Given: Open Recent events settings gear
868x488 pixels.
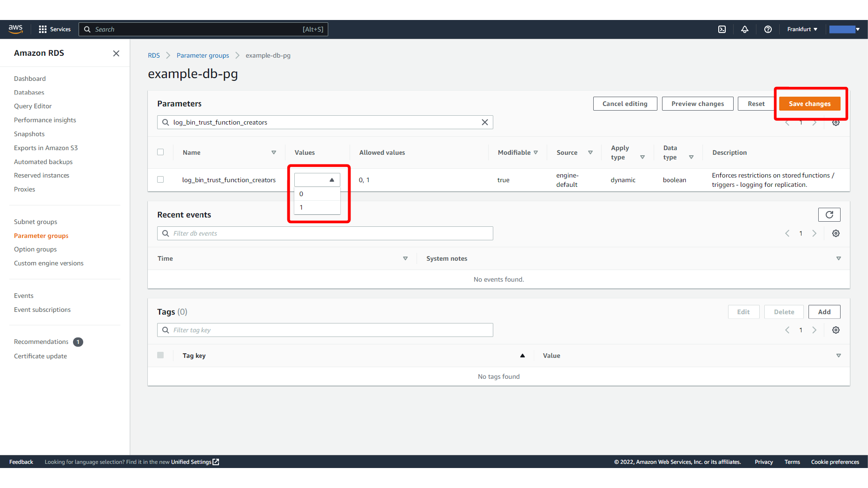Looking at the screenshot, I should coord(836,233).
